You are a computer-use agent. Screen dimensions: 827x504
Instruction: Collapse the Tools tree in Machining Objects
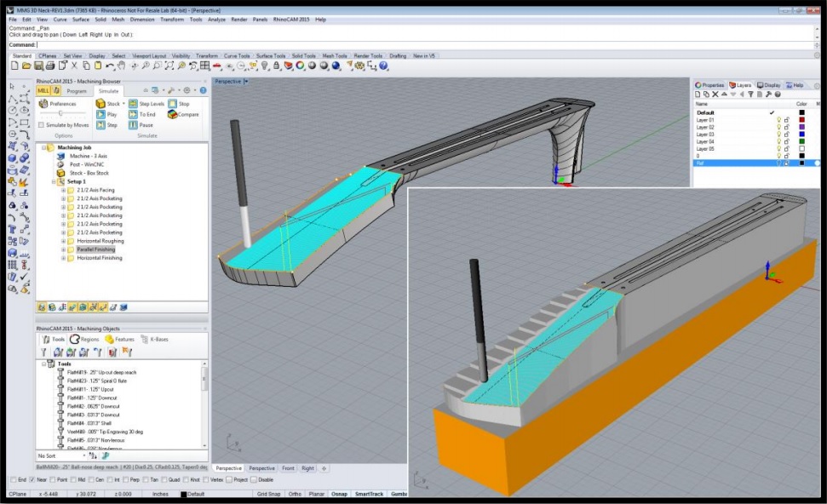[x=44, y=364]
